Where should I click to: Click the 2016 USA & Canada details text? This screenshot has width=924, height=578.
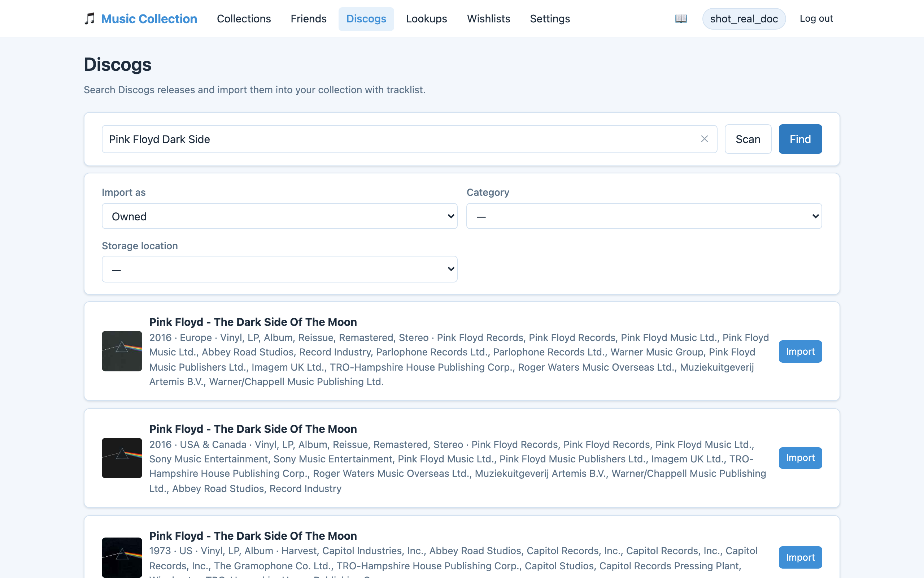tap(458, 466)
